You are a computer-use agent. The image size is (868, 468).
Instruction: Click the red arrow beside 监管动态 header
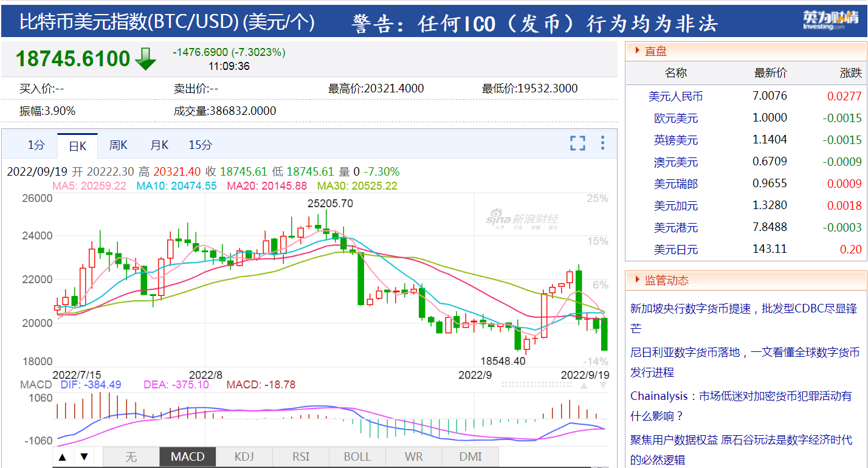point(636,280)
